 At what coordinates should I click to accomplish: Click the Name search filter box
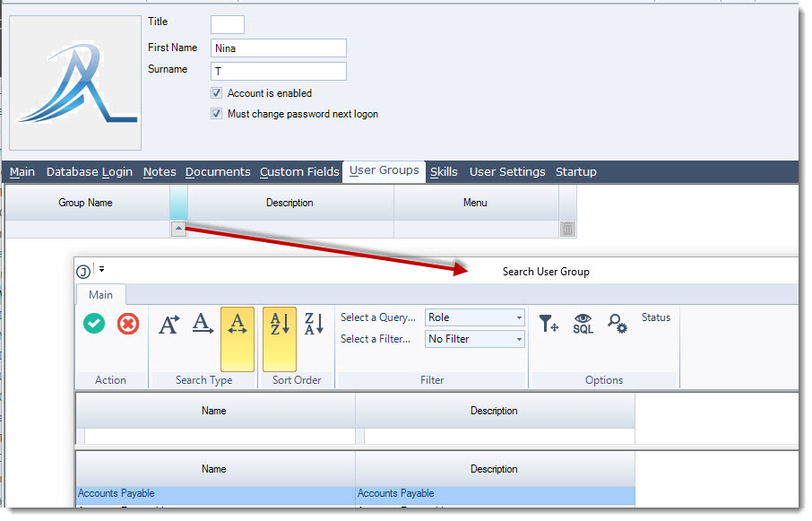(220, 436)
